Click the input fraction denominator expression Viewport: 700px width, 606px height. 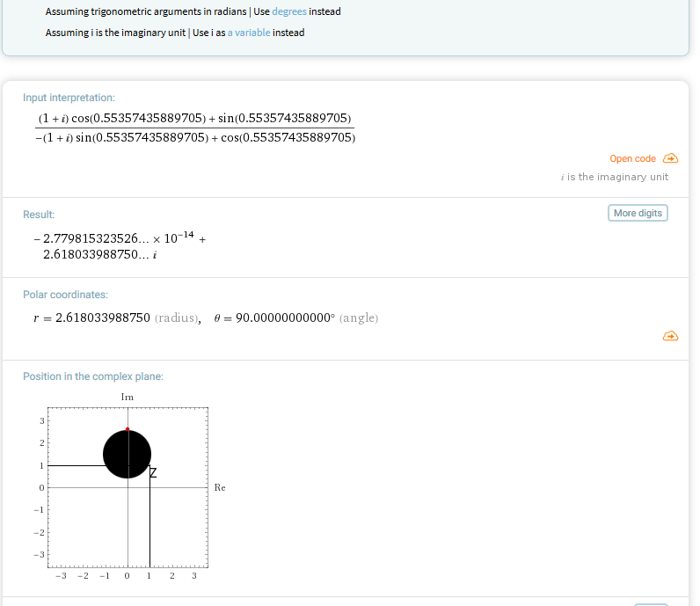[x=195, y=137]
